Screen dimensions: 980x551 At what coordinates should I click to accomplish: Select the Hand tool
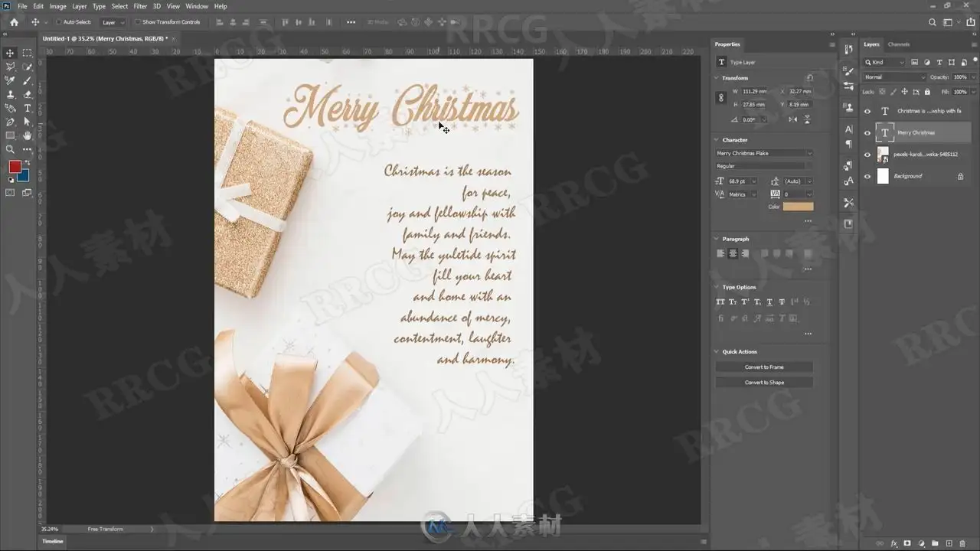point(27,135)
